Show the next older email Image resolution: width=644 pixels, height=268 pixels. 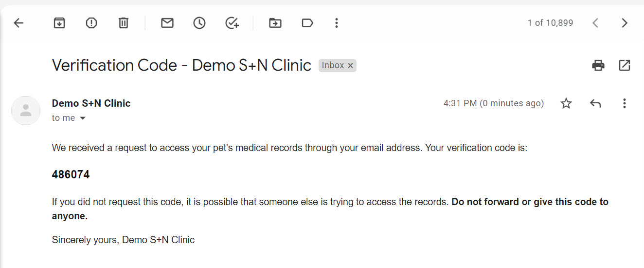(x=625, y=23)
